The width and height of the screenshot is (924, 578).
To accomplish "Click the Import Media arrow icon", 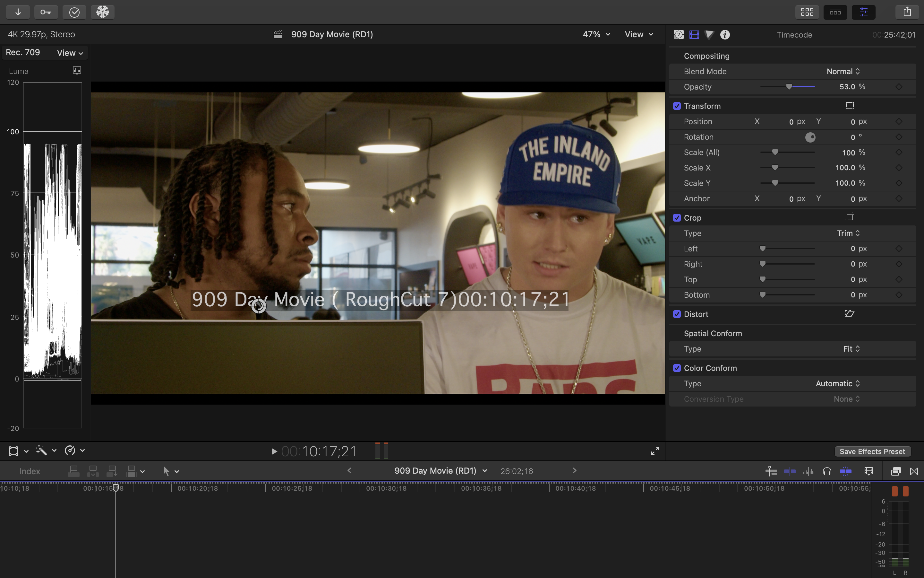I will click(18, 12).
